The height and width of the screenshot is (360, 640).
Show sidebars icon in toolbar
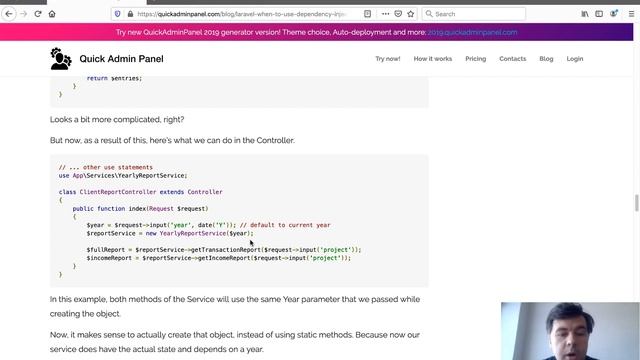(x=599, y=14)
